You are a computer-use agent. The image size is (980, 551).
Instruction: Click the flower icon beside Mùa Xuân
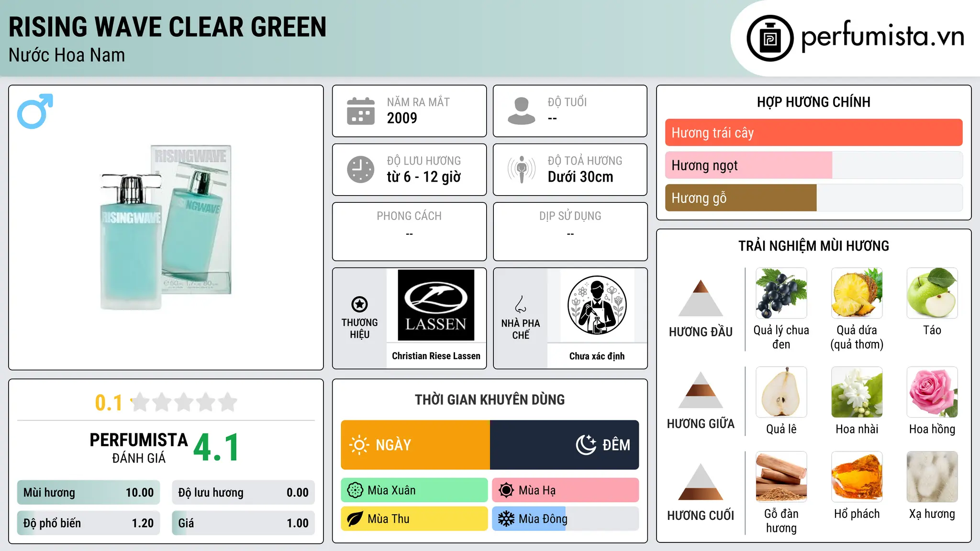pos(355,490)
